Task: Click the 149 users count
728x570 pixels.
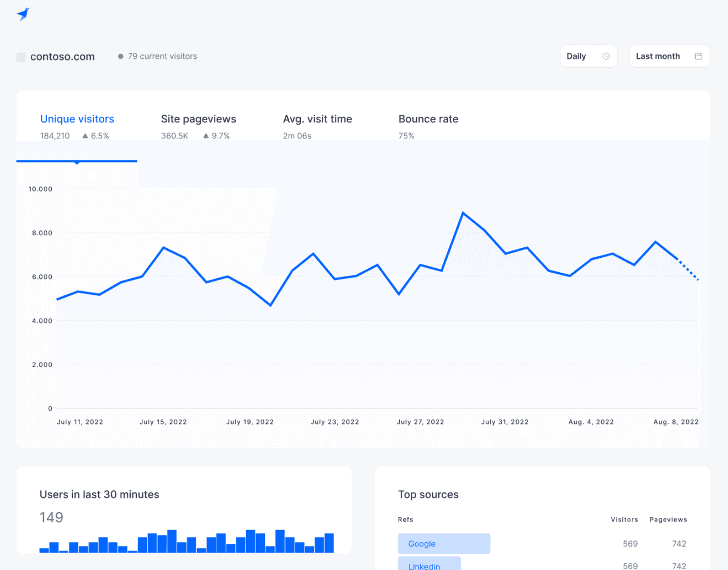Action: (51, 517)
